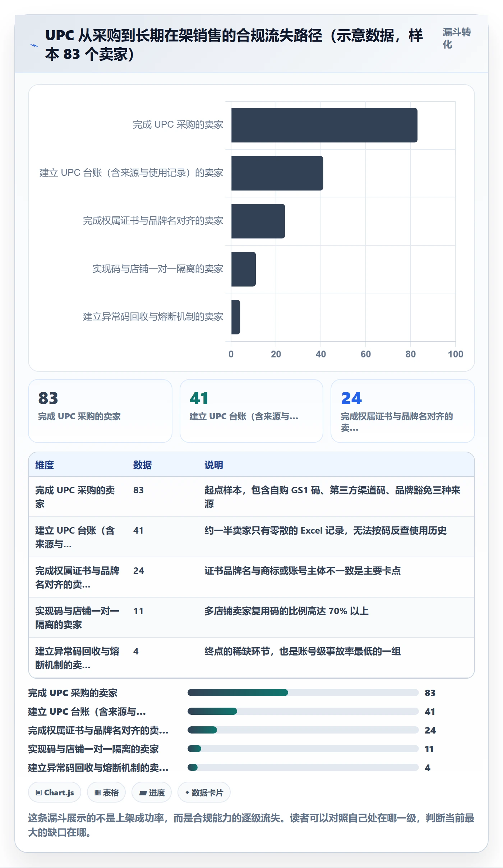Click the chart y-axis label 实现码与店铺一对一隔离的卖家
The image size is (503, 868).
click(x=158, y=269)
